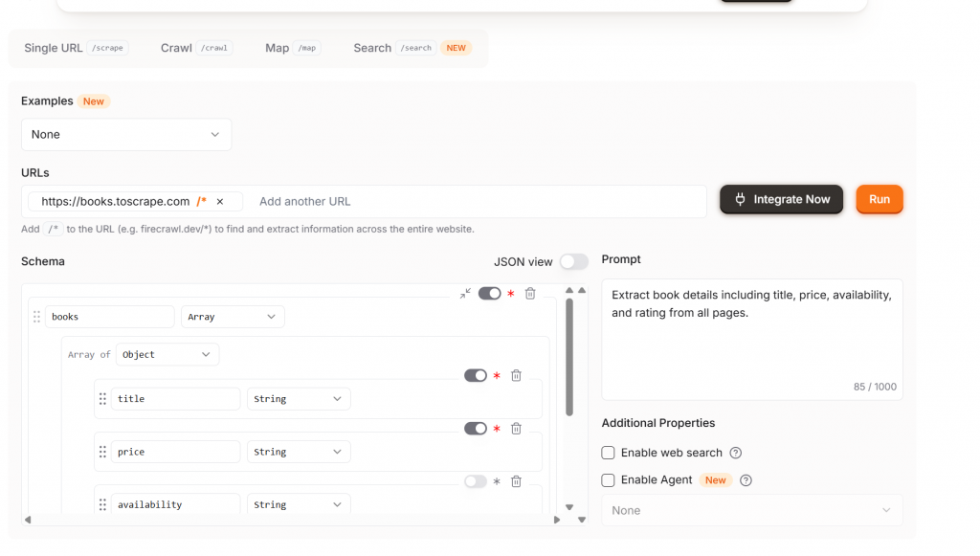
Task: Click the drag handle beside the availability field
Action: (x=102, y=504)
